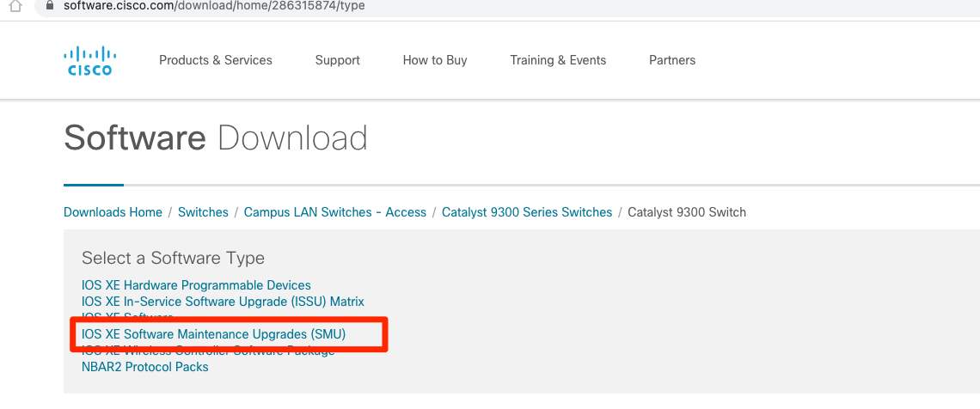Open Campus LAN Switches - Access breadcrumb

[334, 212]
